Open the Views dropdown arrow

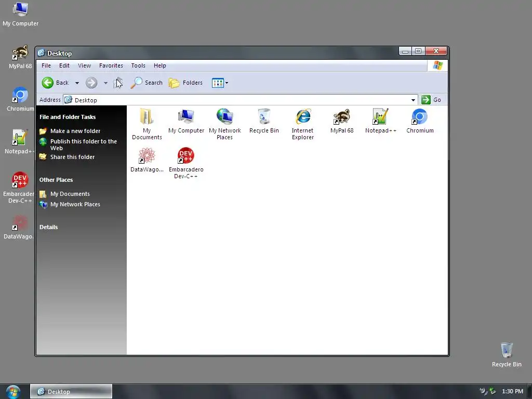click(227, 83)
